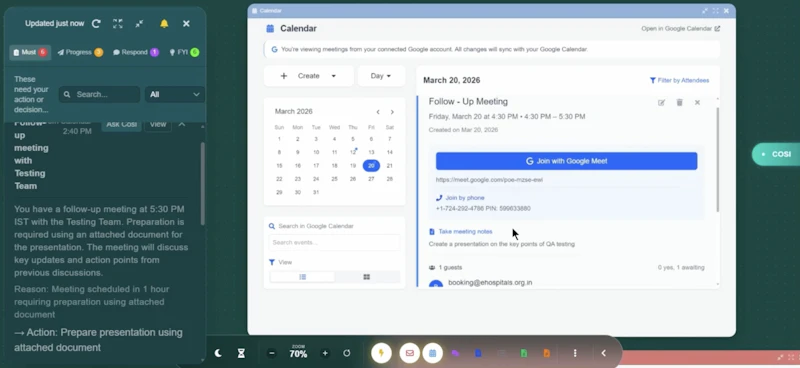The height and width of the screenshot is (368, 800).
Task: Select March 20 in mini calendar
Action: click(371, 165)
